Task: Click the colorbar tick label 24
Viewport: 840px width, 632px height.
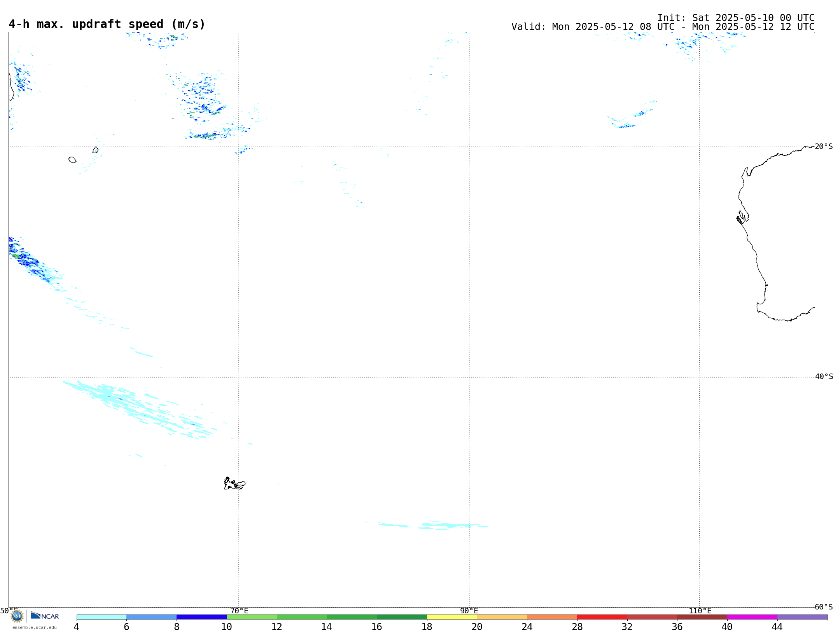Action: coord(527,627)
